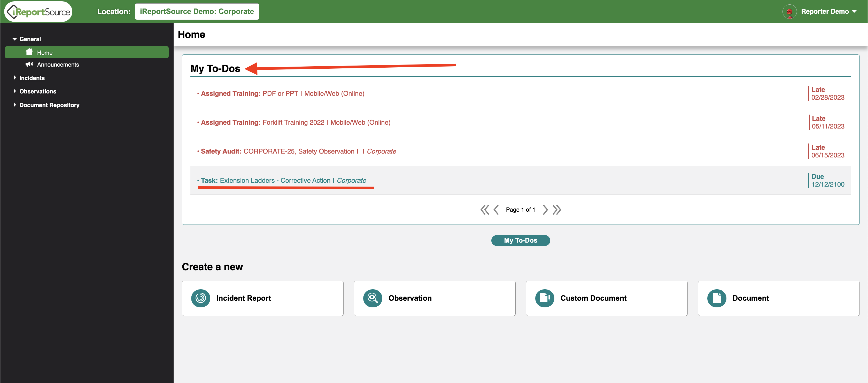This screenshot has width=868, height=383.
Task: Click the My To-Dos section heading
Action: point(215,69)
